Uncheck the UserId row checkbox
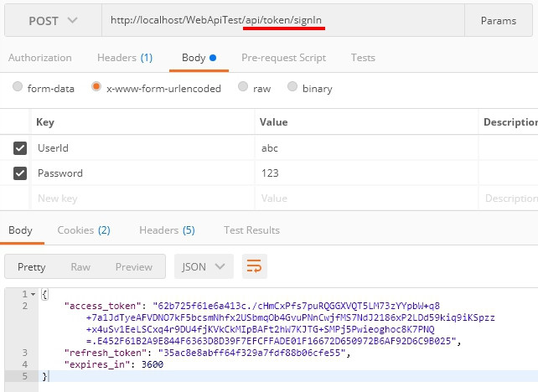The image size is (538, 392). tap(20, 148)
